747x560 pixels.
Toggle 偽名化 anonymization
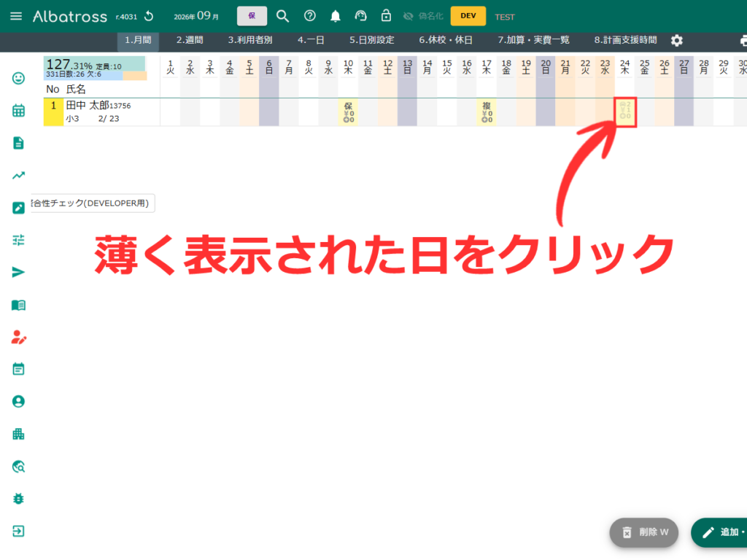(423, 16)
